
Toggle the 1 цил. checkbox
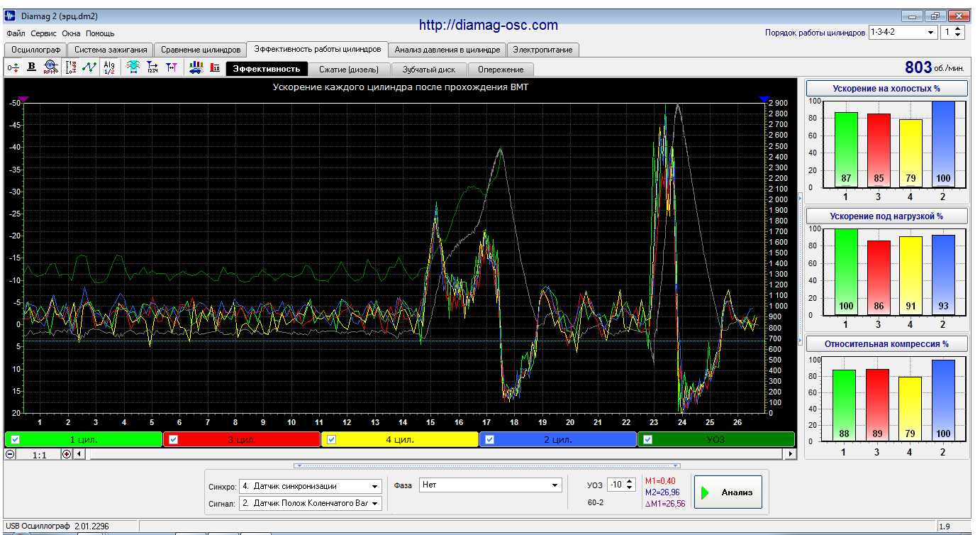[x=15, y=439]
